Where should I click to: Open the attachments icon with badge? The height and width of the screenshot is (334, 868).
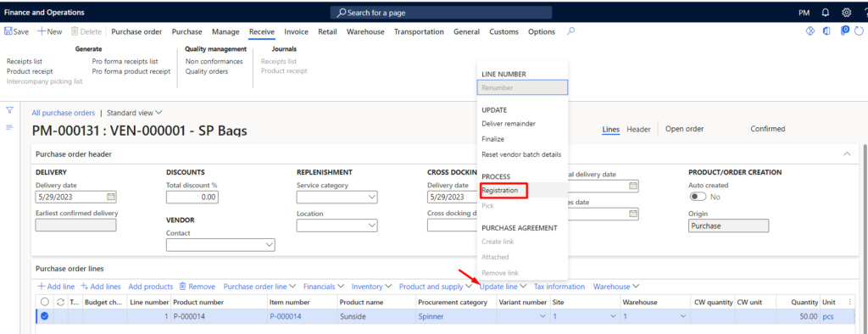pyautogui.click(x=845, y=31)
